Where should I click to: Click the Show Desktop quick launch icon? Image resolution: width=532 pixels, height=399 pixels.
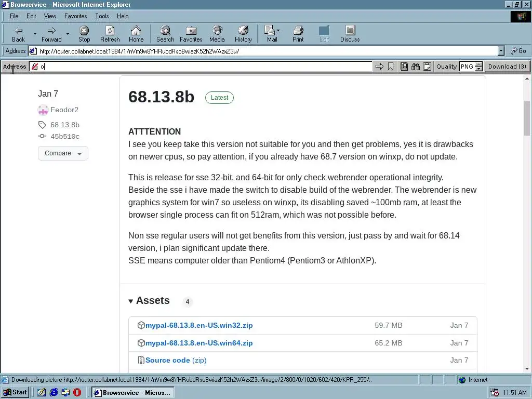[42, 393]
